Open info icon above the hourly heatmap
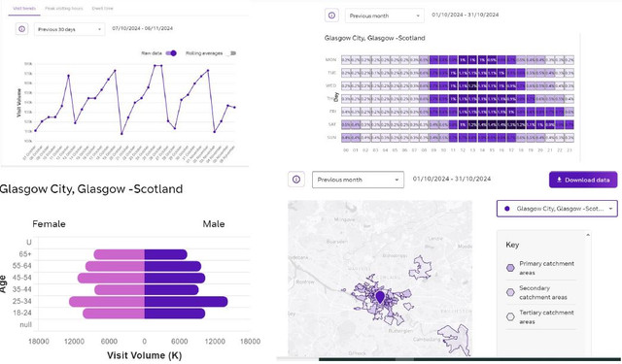This screenshot has width=622, height=364. click(331, 16)
